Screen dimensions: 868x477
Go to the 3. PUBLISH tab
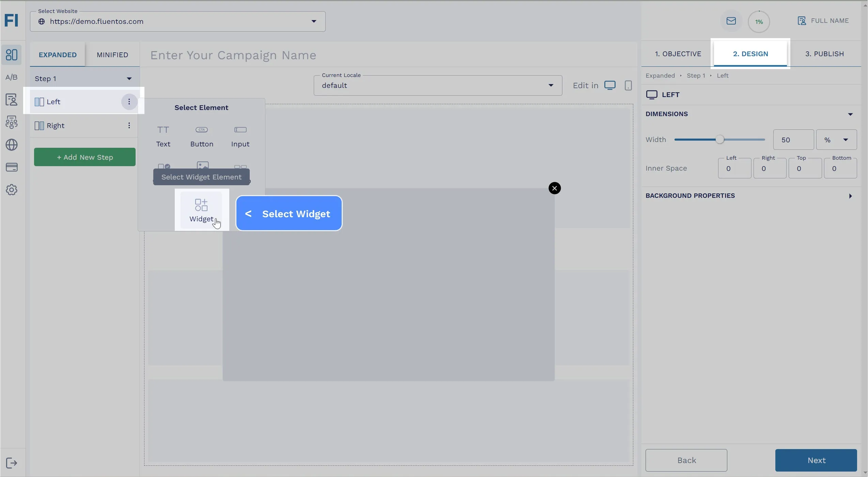[x=824, y=54]
